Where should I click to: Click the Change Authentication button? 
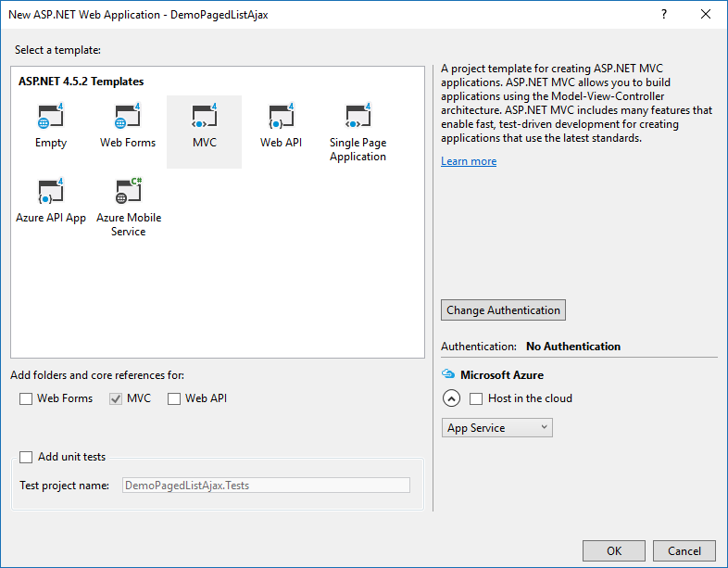[x=503, y=309]
